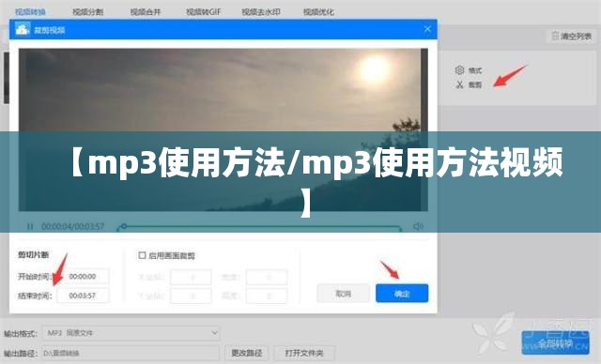Click the 全部转换 button
601x364 pixels.
pos(555,343)
